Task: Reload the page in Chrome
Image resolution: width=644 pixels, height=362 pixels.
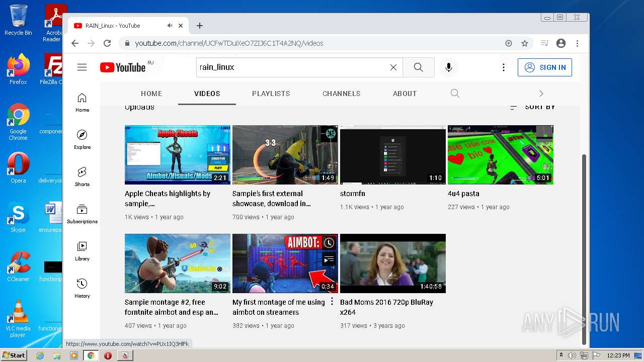Action: click(x=107, y=43)
